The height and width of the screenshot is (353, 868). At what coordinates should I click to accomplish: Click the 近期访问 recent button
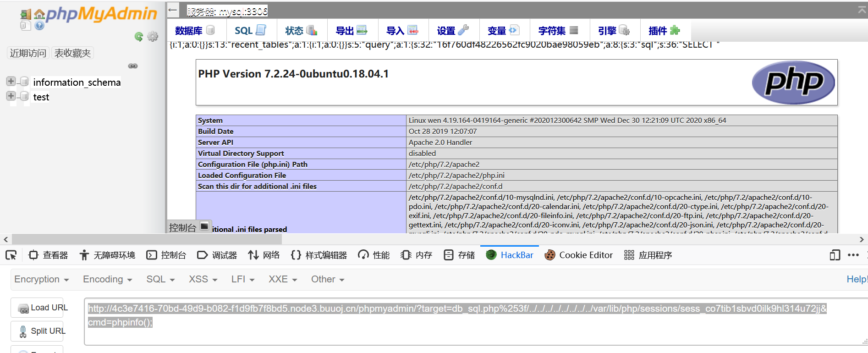pos(28,53)
